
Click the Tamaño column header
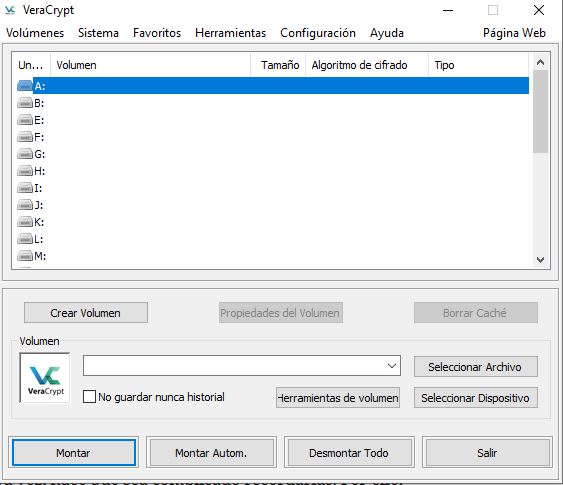(x=278, y=65)
